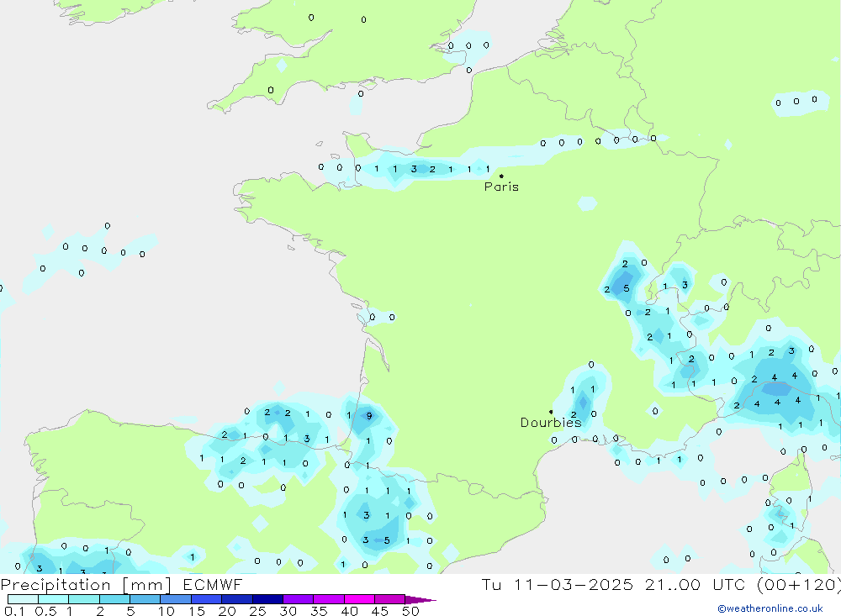The image size is (841, 616).
Task: Click the above-50 mm legend arrow tip
Action: (x=421, y=600)
